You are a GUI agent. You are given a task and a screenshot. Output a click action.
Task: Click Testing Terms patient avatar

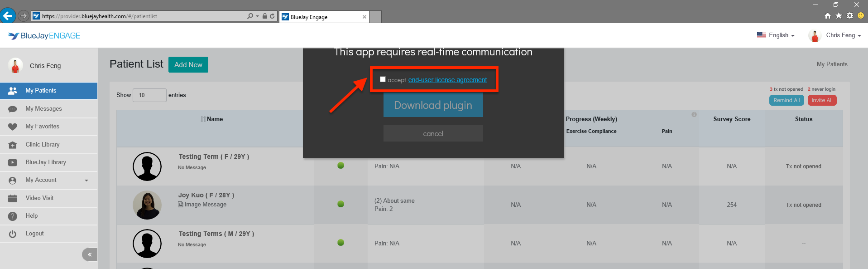(147, 244)
